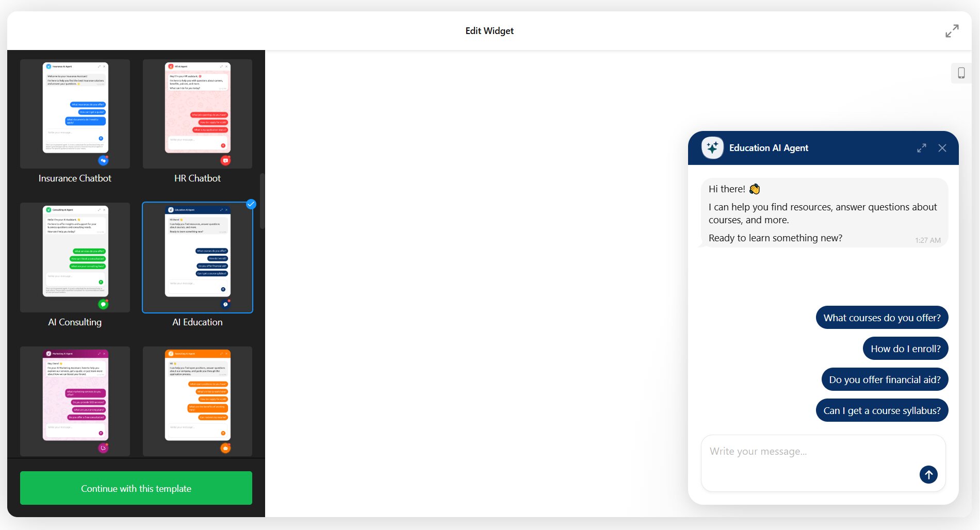Select the HR Chatbot template
Screen dimensions: 980x530
pos(198,114)
